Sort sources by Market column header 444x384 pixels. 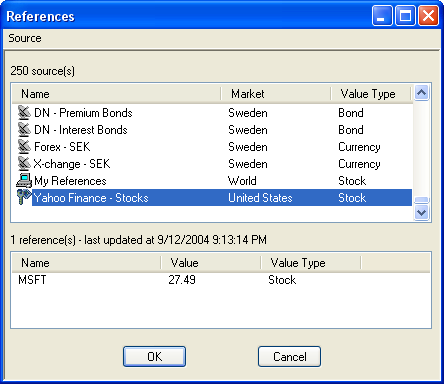pos(276,94)
